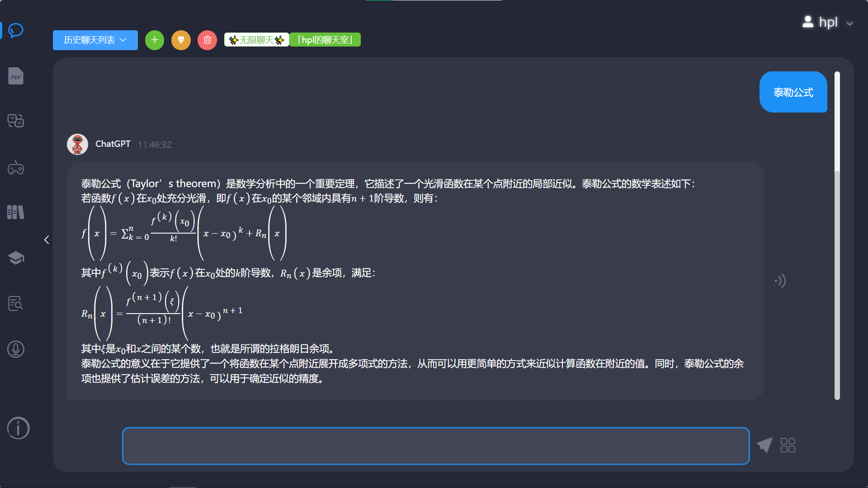Select the 无限聊天 tag
This screenshot has height=488, width=868.
point(256,40)
